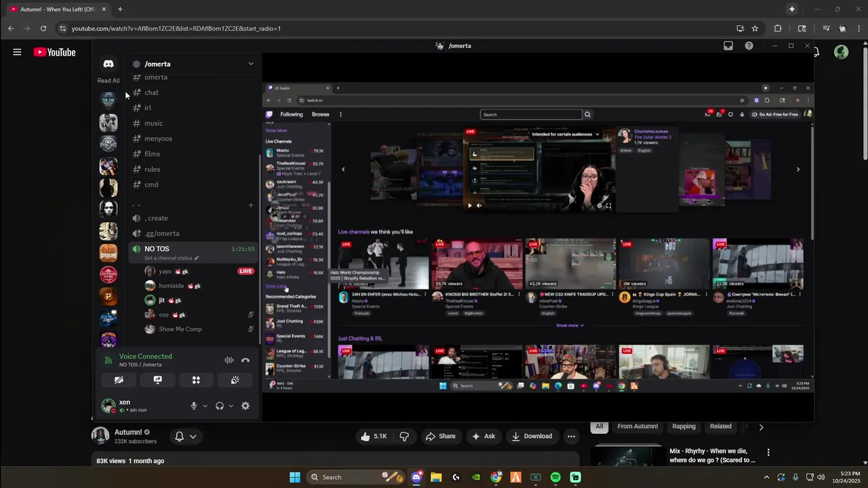Open Autumn! channel avatar
The image size is (868, 488).
[100, 436]
